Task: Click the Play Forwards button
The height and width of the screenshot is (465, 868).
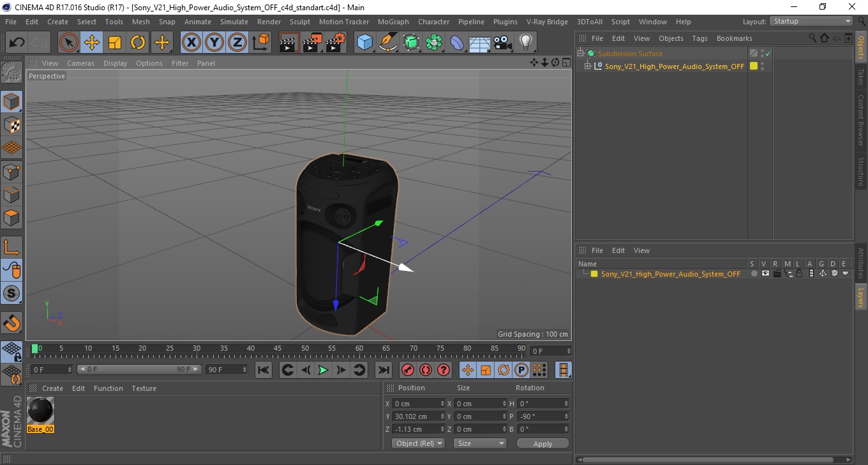Action: click(324, 370)
